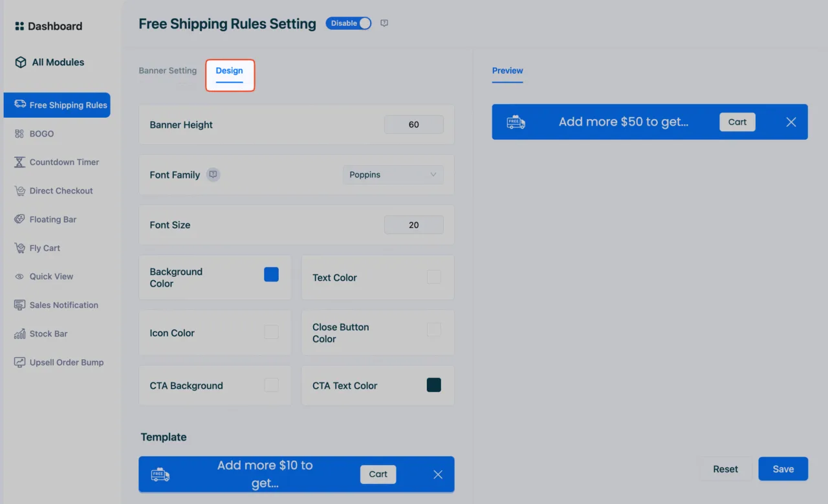This screenshot has width=828, height=504.
Task: Switch to the Banner Setting tab
Action: click(x=168, y=71)
